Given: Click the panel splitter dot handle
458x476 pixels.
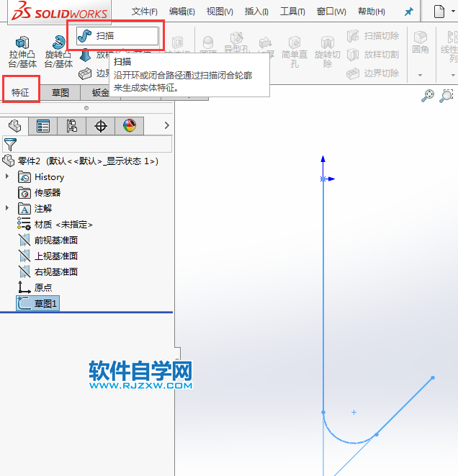Looking at the screenshot, I should (86, 108).
